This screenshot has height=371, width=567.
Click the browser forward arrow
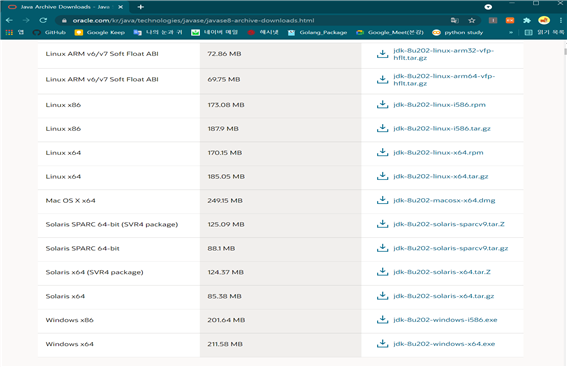coord(26,20)
